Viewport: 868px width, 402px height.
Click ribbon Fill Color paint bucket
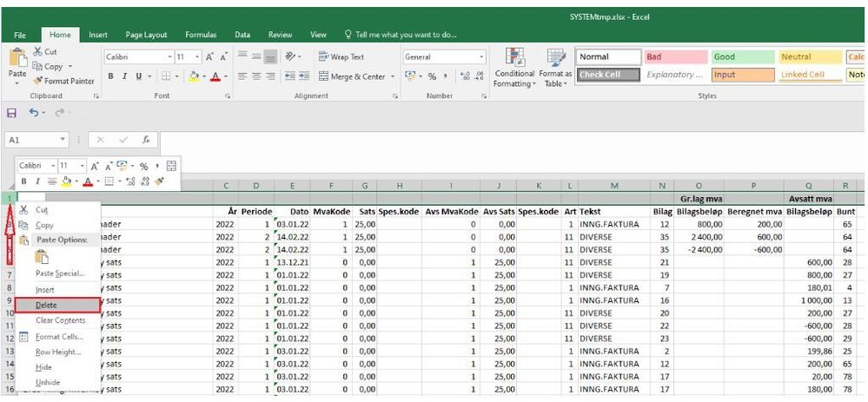[194, 76]
